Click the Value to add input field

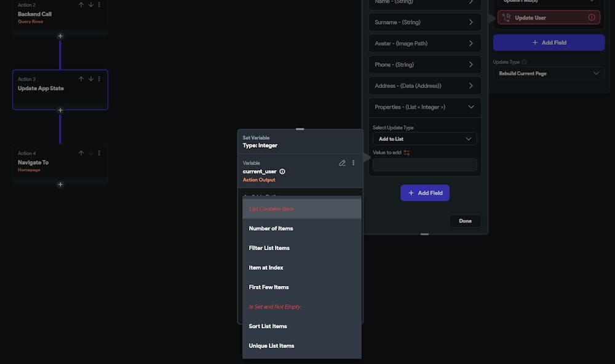coord(424,165)
